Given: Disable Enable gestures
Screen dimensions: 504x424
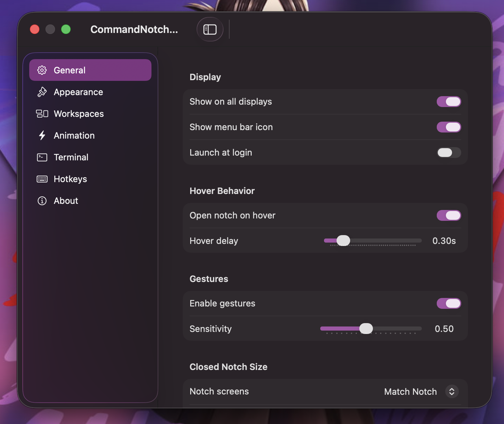Looking at the screenshot, I should [x=449, y=303].
